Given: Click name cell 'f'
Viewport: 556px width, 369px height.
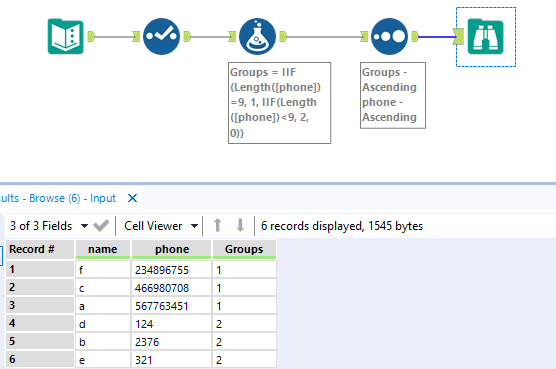Looking at the screenshot, I should pos(103,269).
